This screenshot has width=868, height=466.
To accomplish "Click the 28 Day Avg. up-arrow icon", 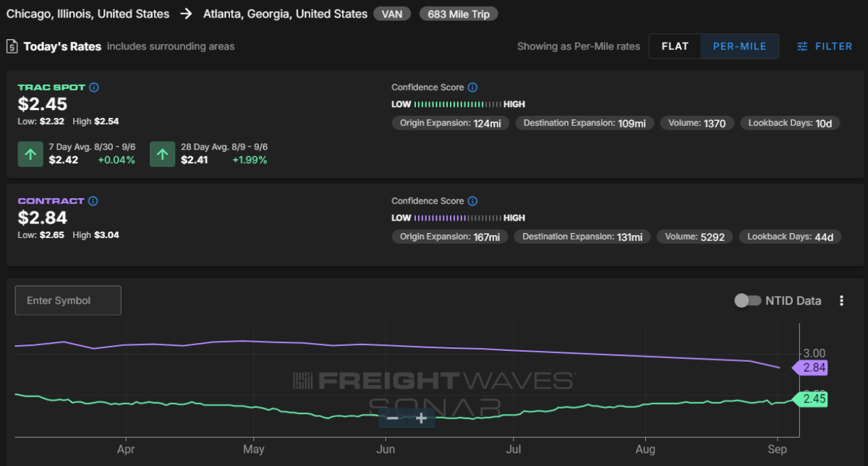I will click(x=162, y=154).
